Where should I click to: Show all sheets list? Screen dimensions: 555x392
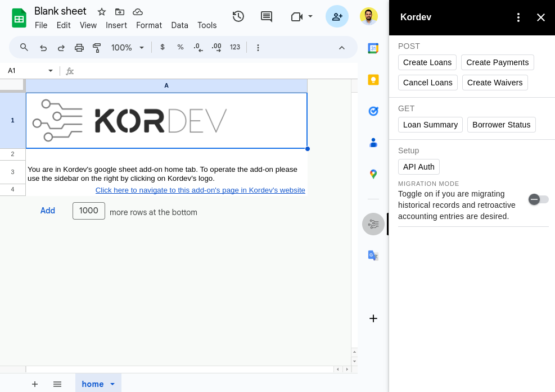pos(57,384)
